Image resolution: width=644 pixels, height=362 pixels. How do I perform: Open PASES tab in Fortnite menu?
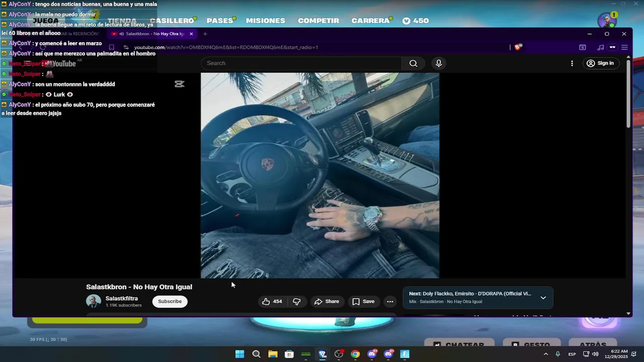[220, 21]
